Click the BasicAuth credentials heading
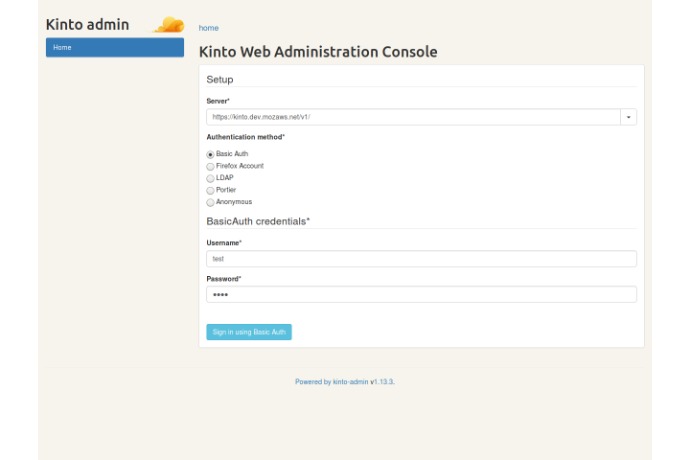 pyautogui.click(x=258, y=221)
